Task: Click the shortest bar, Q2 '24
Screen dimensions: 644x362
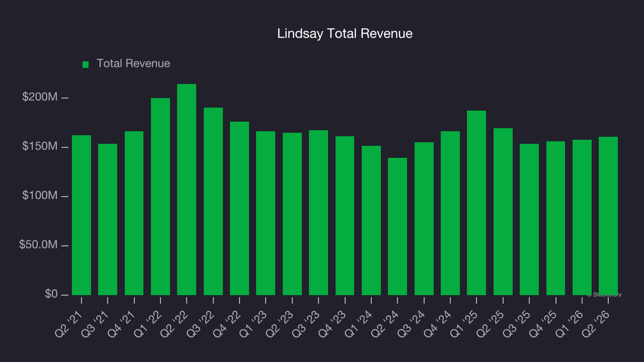Action: click(x=397, y=227)
